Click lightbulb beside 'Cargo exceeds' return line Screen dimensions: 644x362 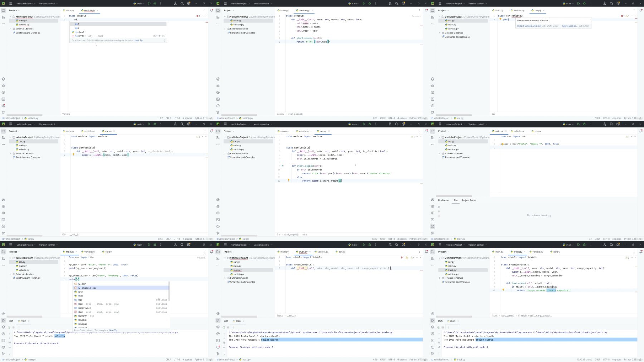503,290
